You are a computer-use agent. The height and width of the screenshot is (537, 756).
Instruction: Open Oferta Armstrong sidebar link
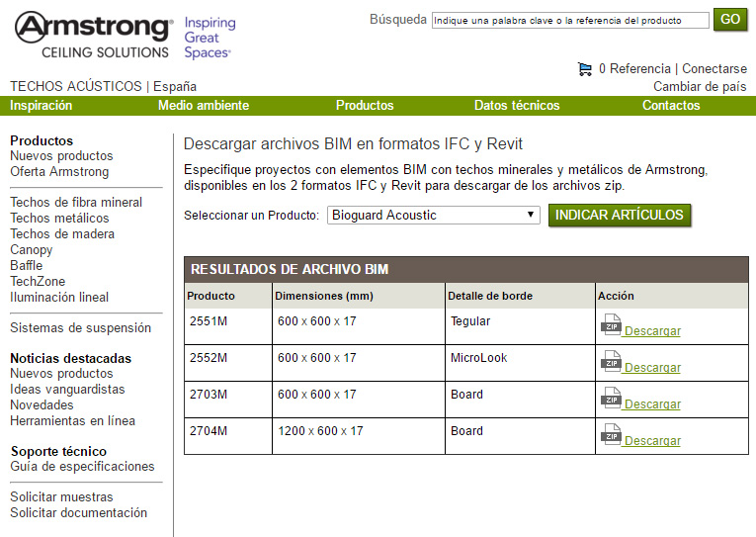pyautogui.click(x=59, y=172)
